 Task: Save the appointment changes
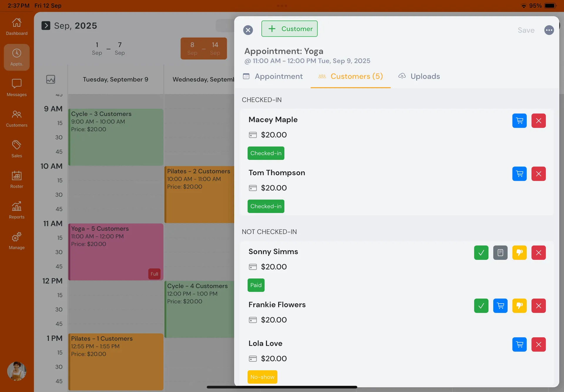[x=526, y=30]
